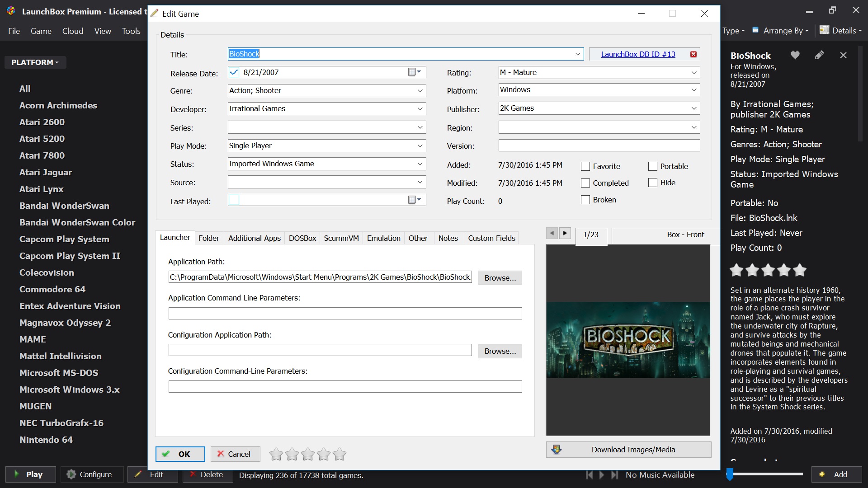Image resolution: width=868 pixels, height=488 pixels.
Task: Cancel the Edit Game dialog
Action: (x=235, y=454)
